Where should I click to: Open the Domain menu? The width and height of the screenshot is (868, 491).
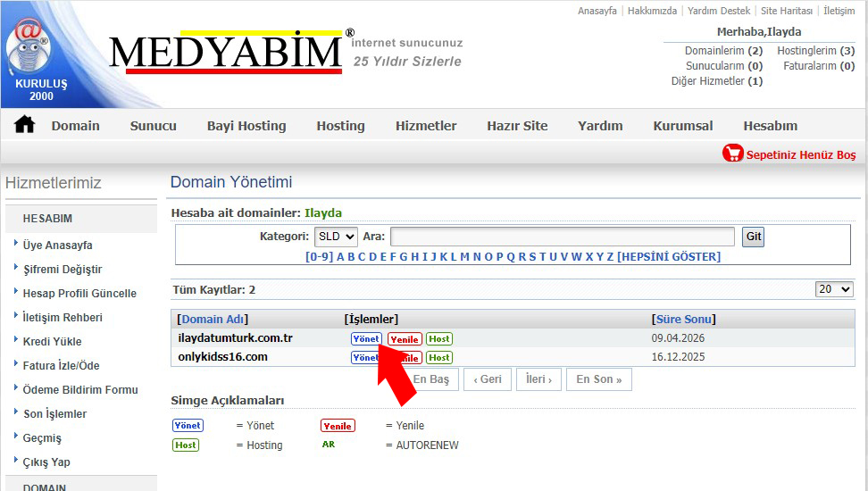click(x=75, y=126)
